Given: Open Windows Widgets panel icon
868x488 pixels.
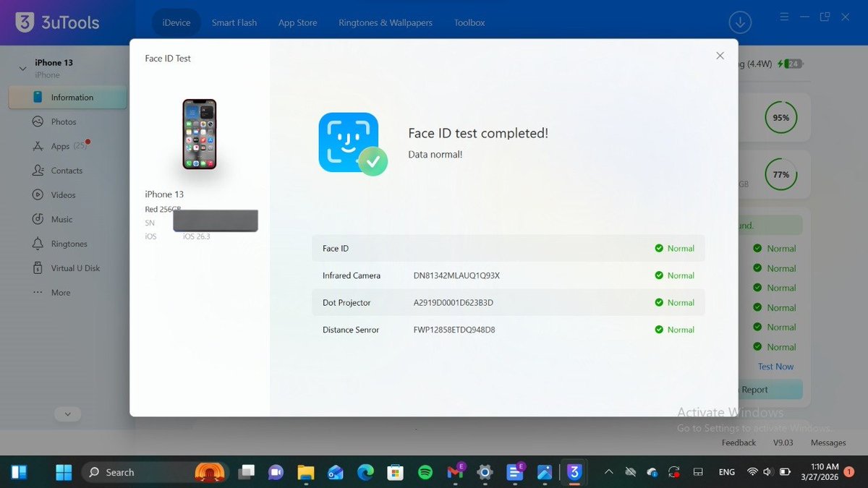Looking at the screenshot, I should point(19,472).
